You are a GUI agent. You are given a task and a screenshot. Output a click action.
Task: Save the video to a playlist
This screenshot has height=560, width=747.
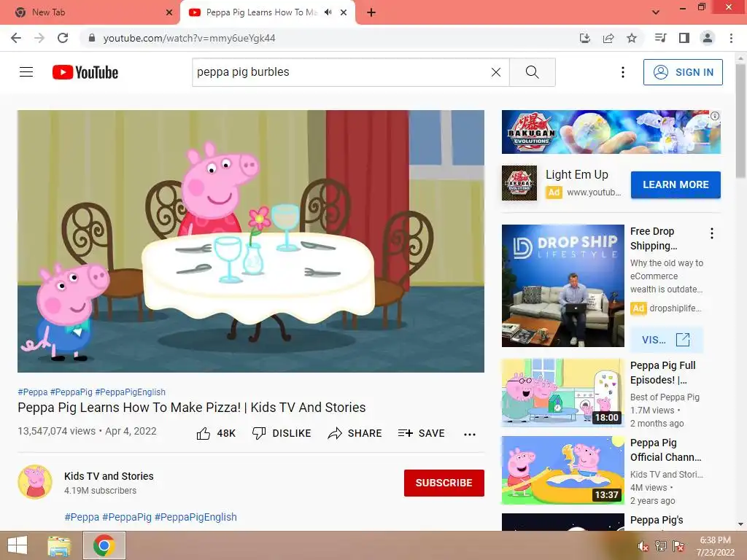point(421,433)
